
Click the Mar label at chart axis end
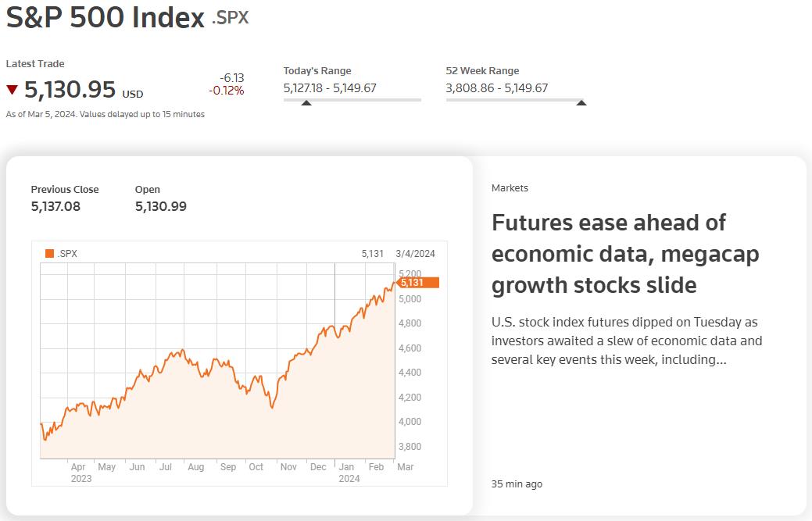tap(406, 466)
